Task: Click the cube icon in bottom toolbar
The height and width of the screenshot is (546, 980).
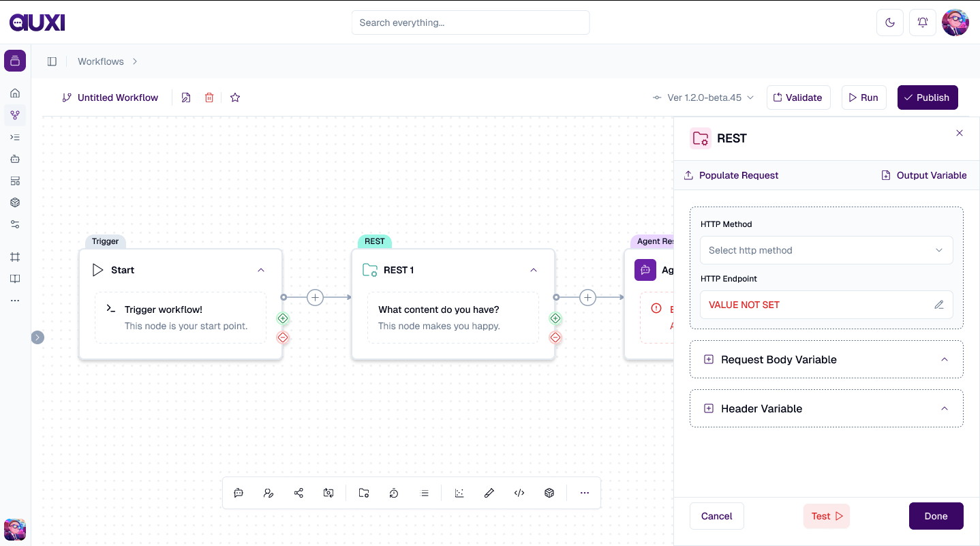Action: point(549,493)
